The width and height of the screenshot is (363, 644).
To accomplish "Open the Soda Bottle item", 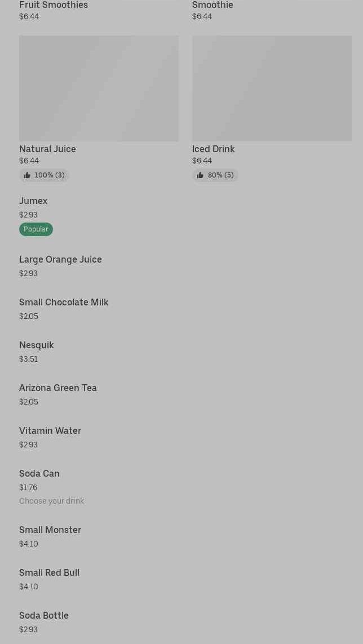I will [44, 615].
